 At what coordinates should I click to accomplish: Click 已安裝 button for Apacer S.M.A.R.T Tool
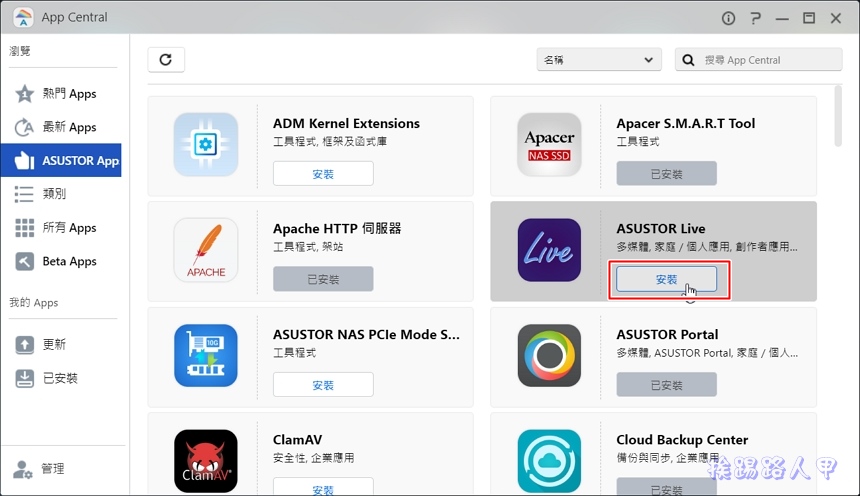click(x=666, y=173)
